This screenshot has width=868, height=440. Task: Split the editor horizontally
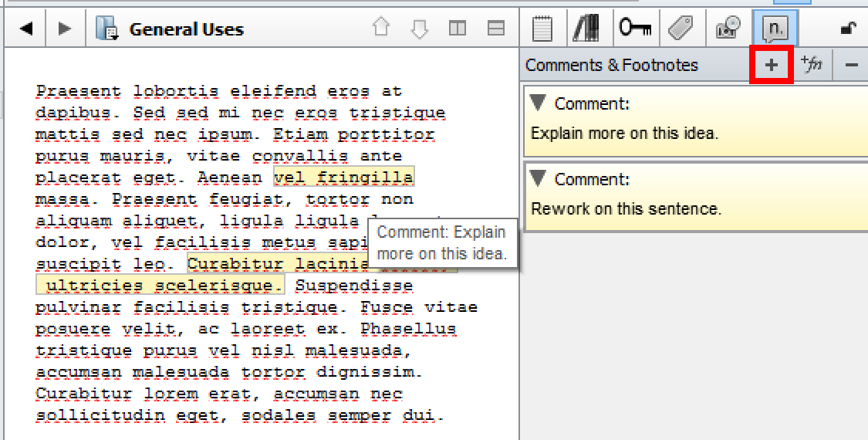coord(496,29)
